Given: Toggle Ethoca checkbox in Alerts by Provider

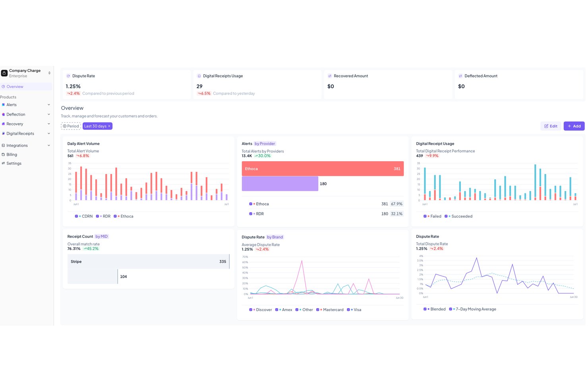Looking at the screenshot, I should (x=251, y=204).
